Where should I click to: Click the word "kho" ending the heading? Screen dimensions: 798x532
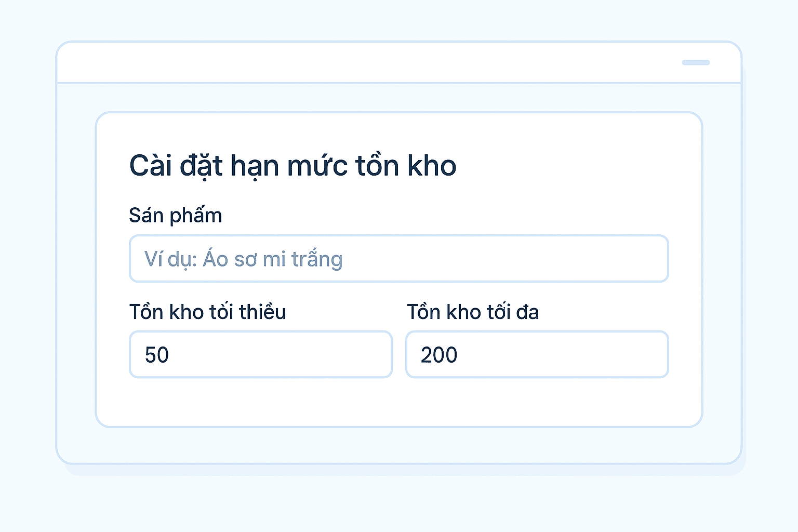pyautogui.click(x=432, y=166)
